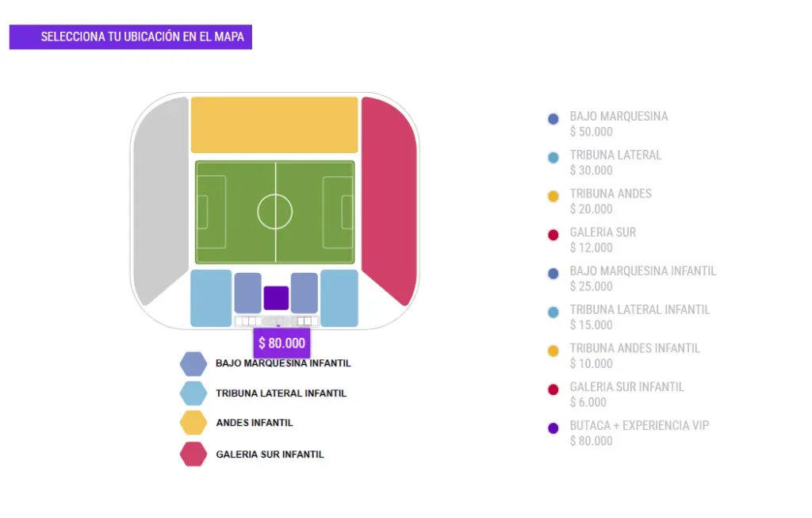The width and height of the screenshot is (812, 518).
Task: Select the Tribuna Andes Infantil $10.000 entry
Action: point(634,348)
